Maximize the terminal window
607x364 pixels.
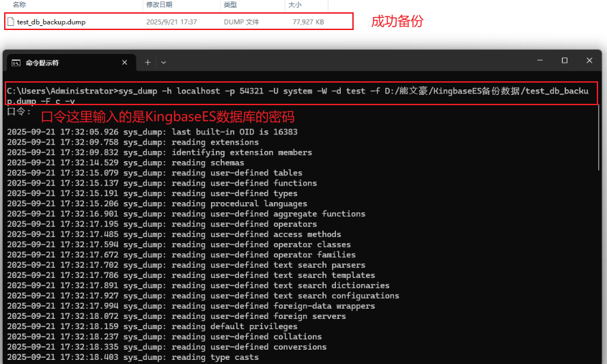click(x=565, y=60)
